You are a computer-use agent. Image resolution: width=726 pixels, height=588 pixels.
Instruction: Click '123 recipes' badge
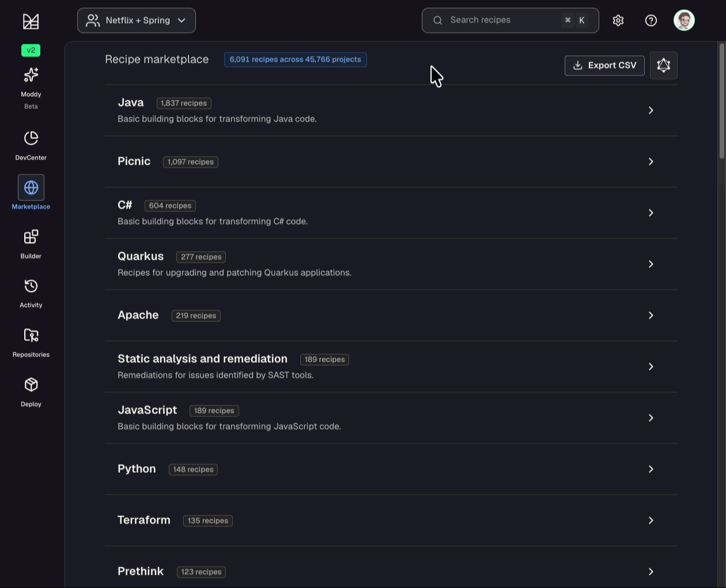[201, 572]
